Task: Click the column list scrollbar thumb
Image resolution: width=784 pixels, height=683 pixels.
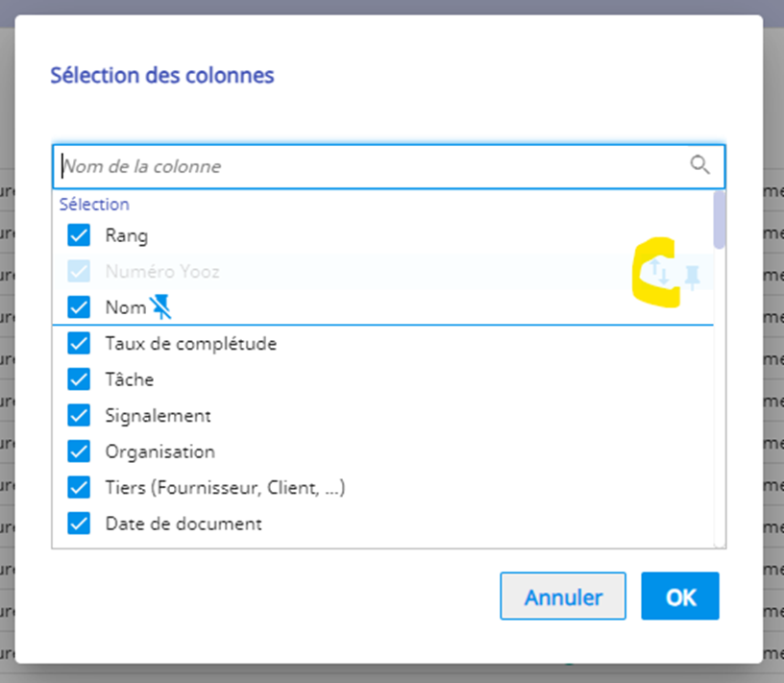Action: coord(720,219)
